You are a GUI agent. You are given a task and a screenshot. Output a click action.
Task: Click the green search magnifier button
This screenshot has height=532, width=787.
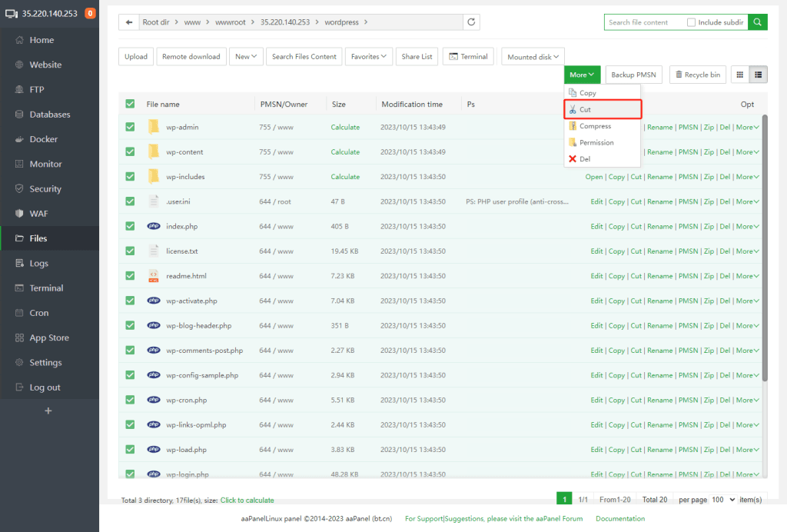tap(758, 22)
